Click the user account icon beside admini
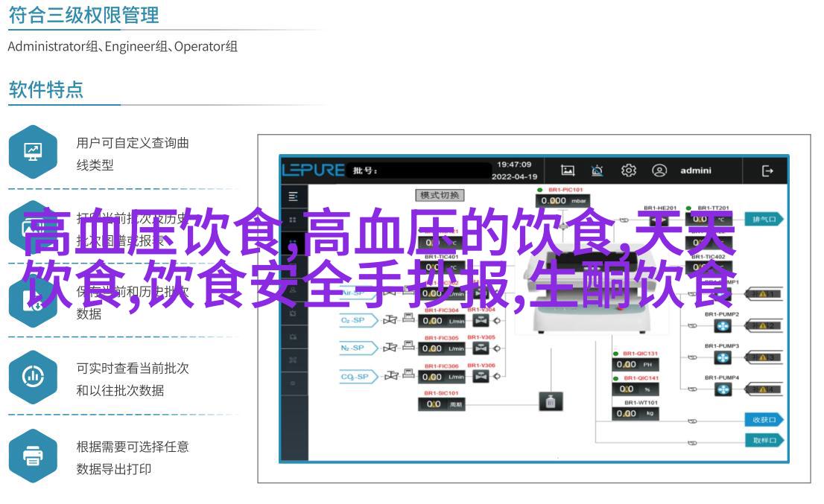The height and width of the screenshot is (504, 824). point(659,170)
